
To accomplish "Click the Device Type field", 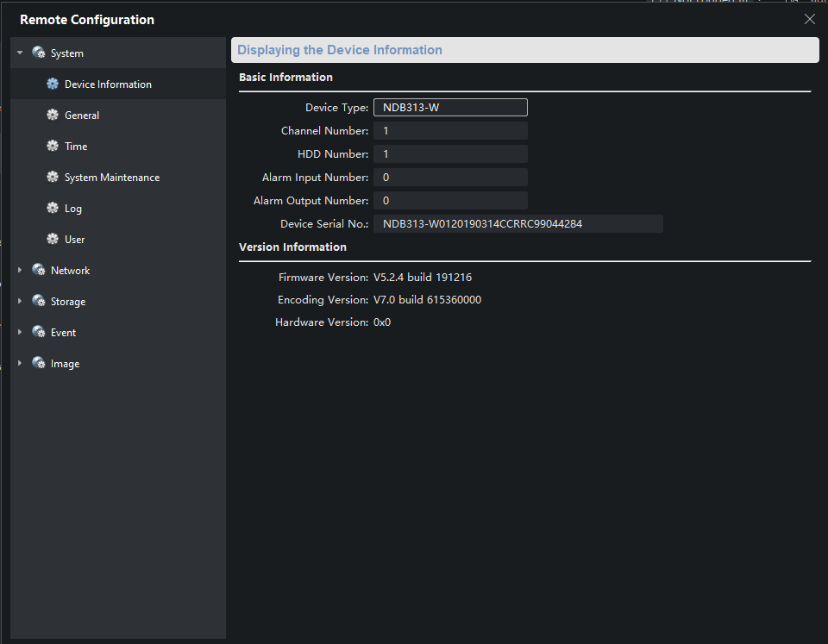I will [449, 108].
